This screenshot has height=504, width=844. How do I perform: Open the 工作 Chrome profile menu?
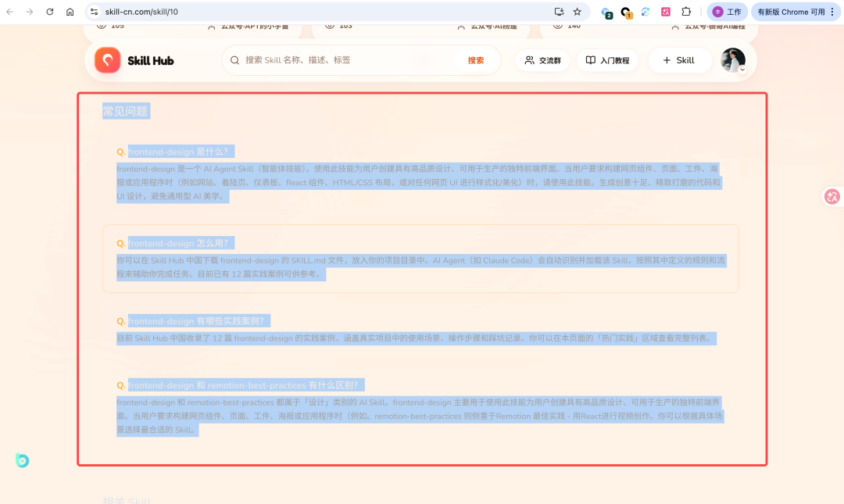pos(727,12)
